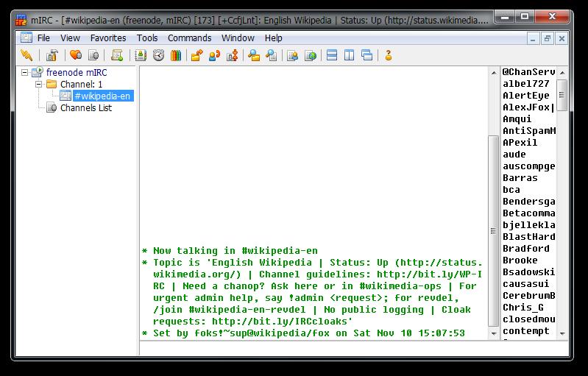Screen dimensions: 588x376
Task: Open the URLs List globe icon
Action: (311, 55)
